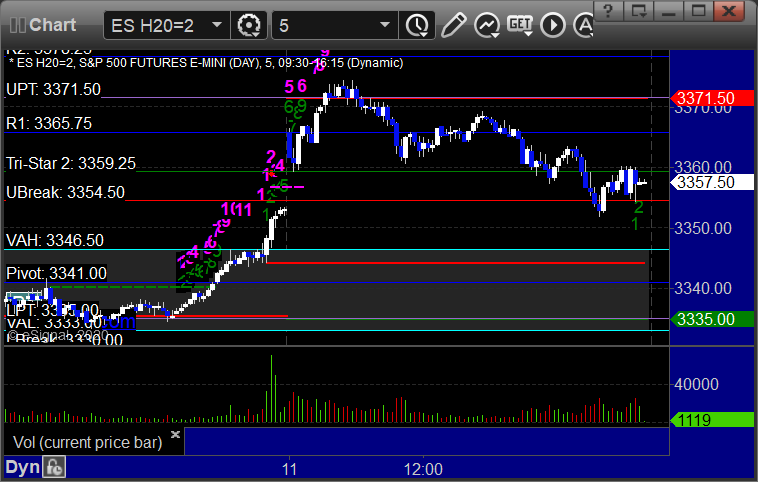
Task: Minimize the chart window
Action: 668,11
